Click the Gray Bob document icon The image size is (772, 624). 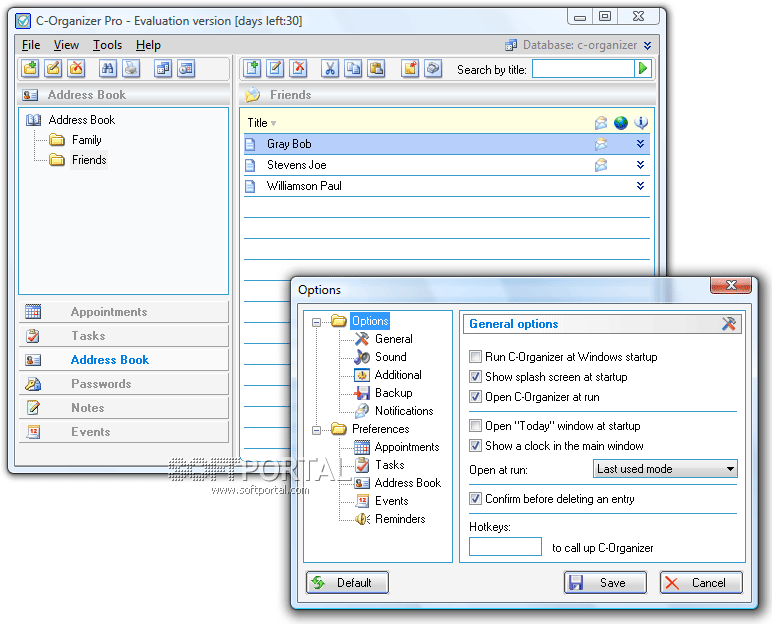pos(250,144)
